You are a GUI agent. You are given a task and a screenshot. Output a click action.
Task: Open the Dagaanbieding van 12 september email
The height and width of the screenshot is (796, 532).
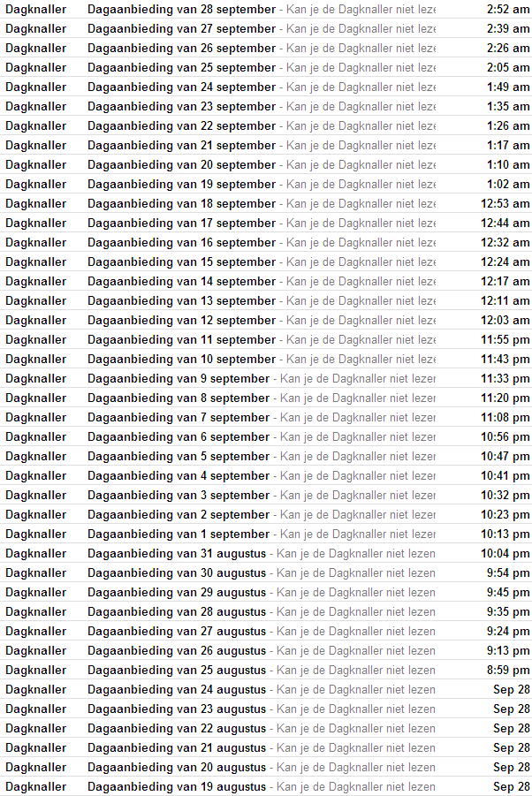point(266,321)
